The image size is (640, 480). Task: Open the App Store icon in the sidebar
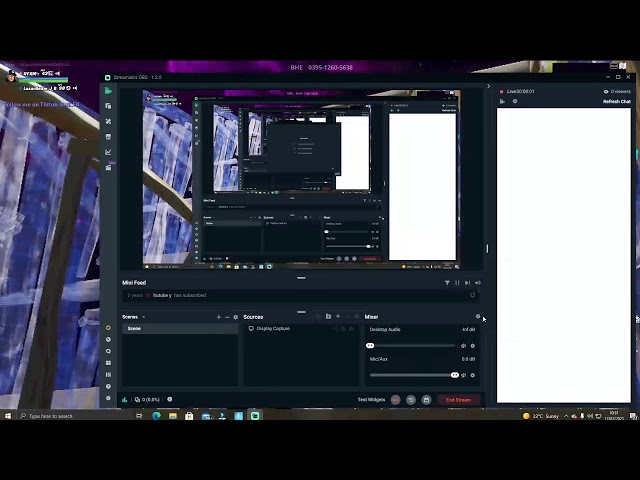(x=108, y=137)
